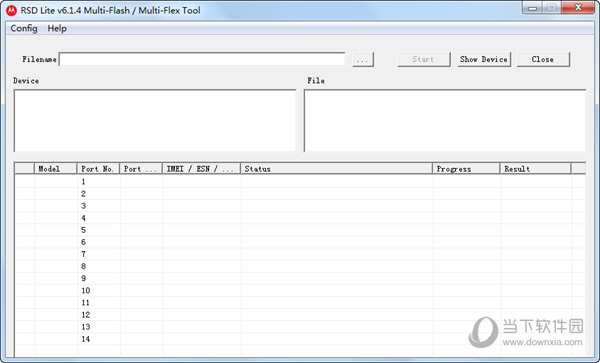Select port row number 12
The height and width of the screenshot is (363, 600).
300,315
